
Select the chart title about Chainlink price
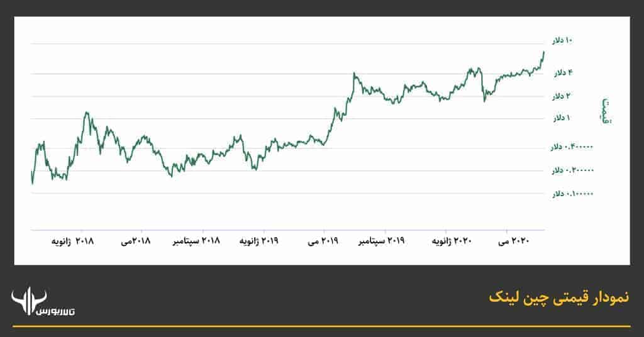tap(558, 297)
